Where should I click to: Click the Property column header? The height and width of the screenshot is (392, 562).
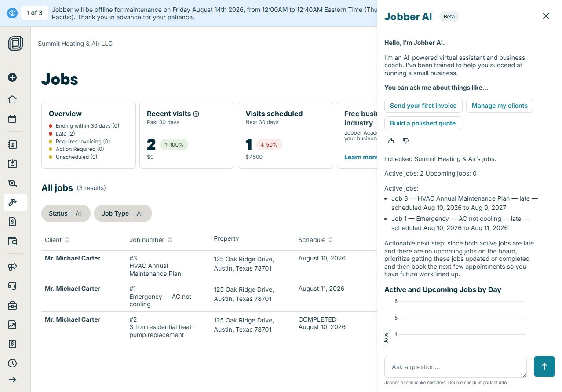click(x=226, y=238)
